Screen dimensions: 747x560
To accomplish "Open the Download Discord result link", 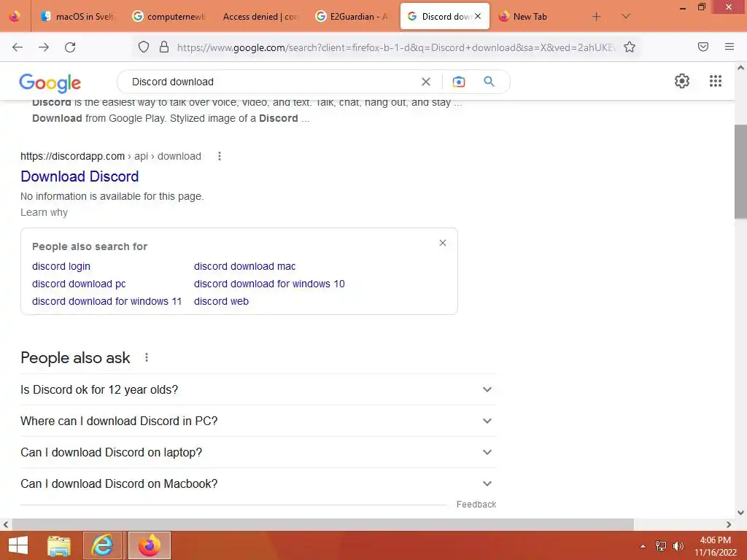I will tap(80, 176).
